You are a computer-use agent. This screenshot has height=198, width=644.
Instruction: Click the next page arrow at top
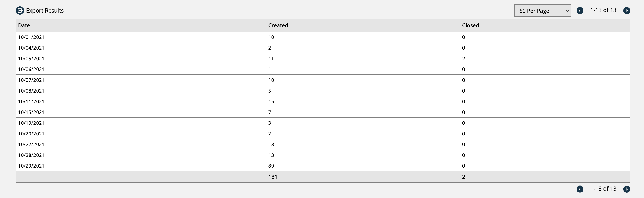tap(627, 11)
